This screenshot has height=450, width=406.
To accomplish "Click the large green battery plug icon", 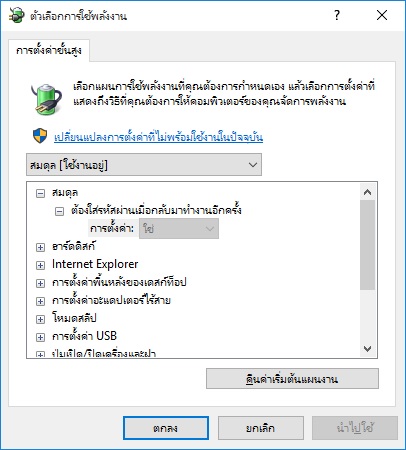I will [47, 99].
